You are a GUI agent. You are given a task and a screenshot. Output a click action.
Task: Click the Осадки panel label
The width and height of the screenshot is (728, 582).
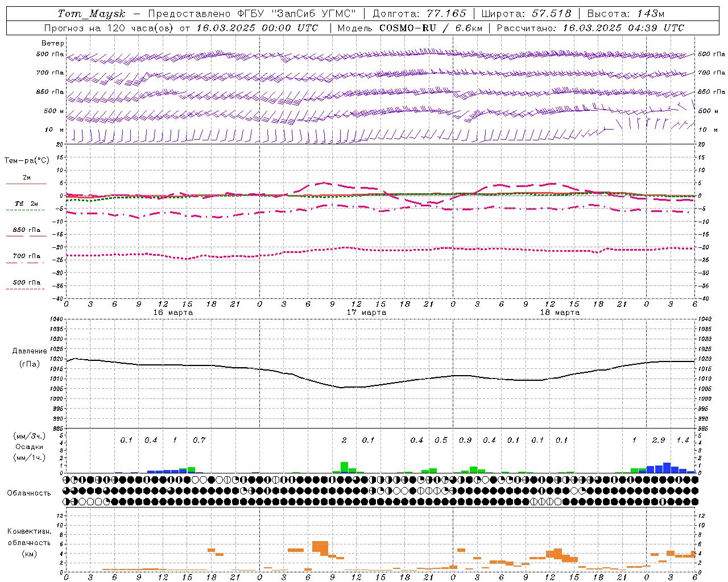click(x=30, y=447)
